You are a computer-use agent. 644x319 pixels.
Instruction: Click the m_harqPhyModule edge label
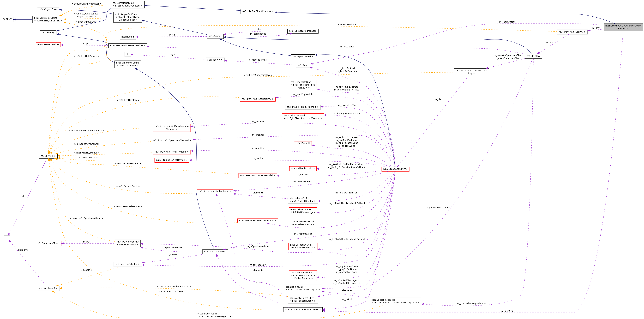click(x=303, y=94)
